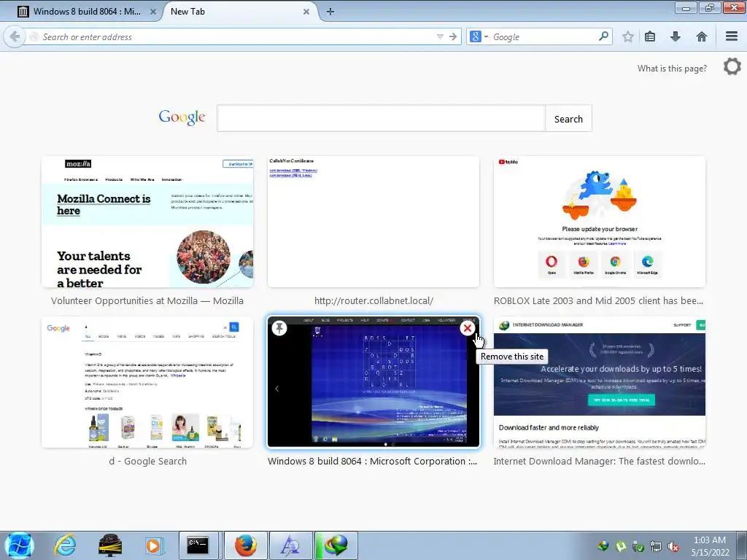Click the Firefox taskbar icon

[x=245, y=545]
